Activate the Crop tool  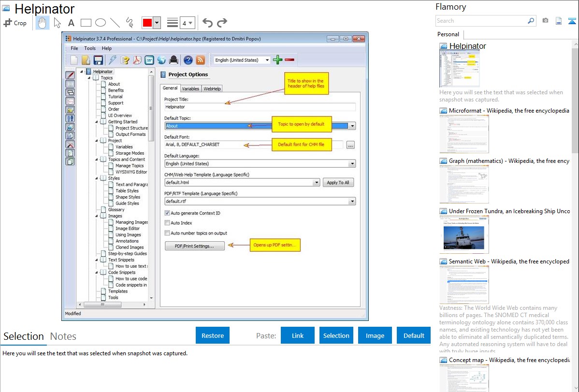tap(15, 23)
